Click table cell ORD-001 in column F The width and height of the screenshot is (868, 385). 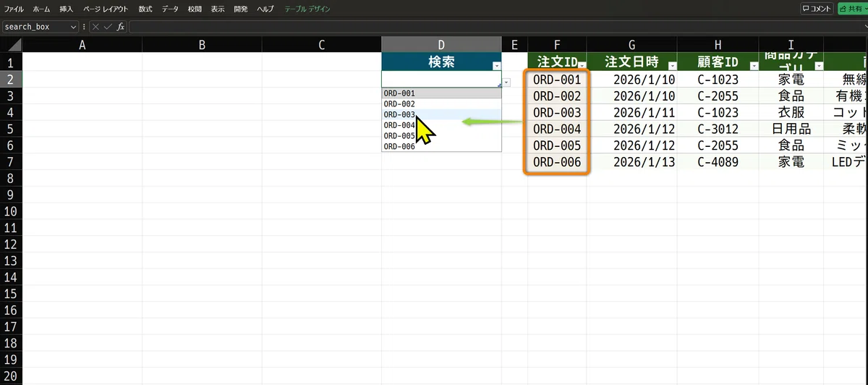pos(557,79)
